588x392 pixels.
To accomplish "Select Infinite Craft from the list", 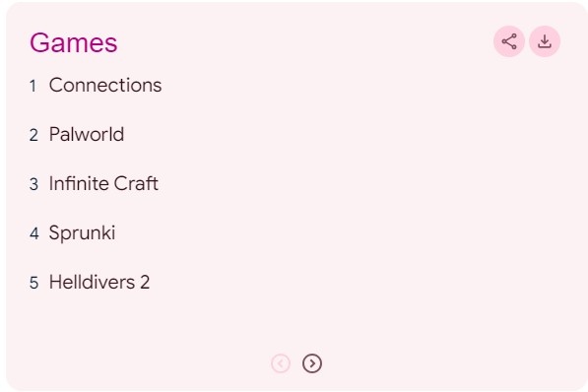I will [x=103, y=183].
